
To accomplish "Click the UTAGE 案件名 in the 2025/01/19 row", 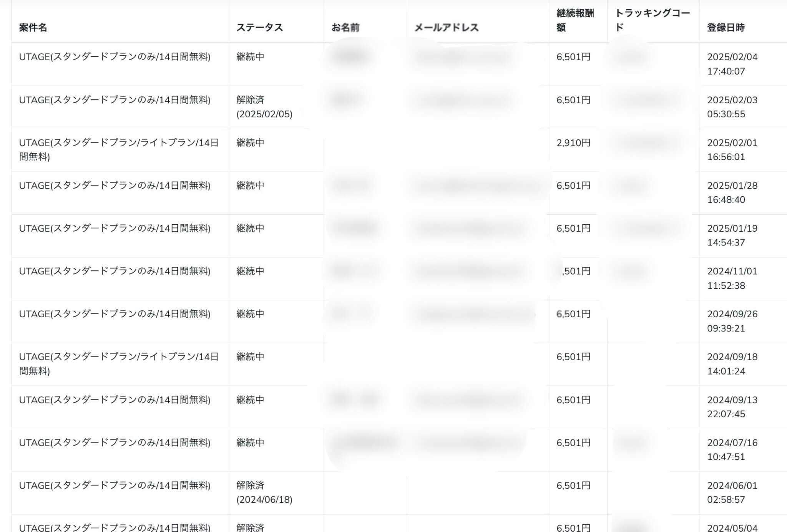I will (x=115, y=228).
